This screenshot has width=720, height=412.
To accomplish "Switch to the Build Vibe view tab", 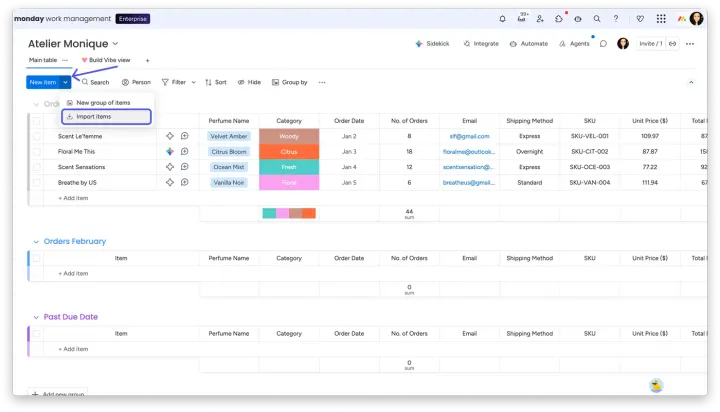I will click(x=106, y=60).
